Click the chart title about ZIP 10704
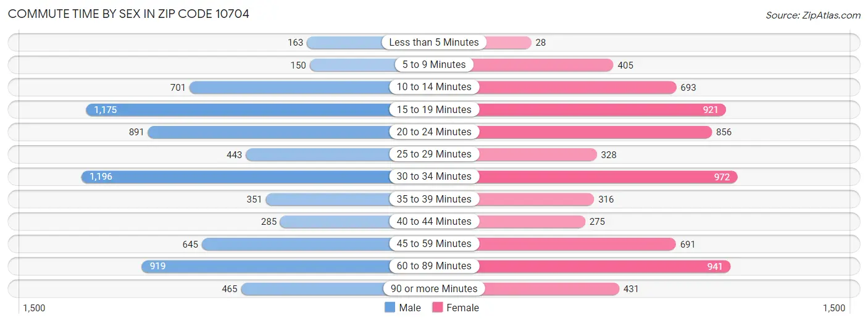Image resolution: width=868 pixels, height=323 pixels. point(128,14)
